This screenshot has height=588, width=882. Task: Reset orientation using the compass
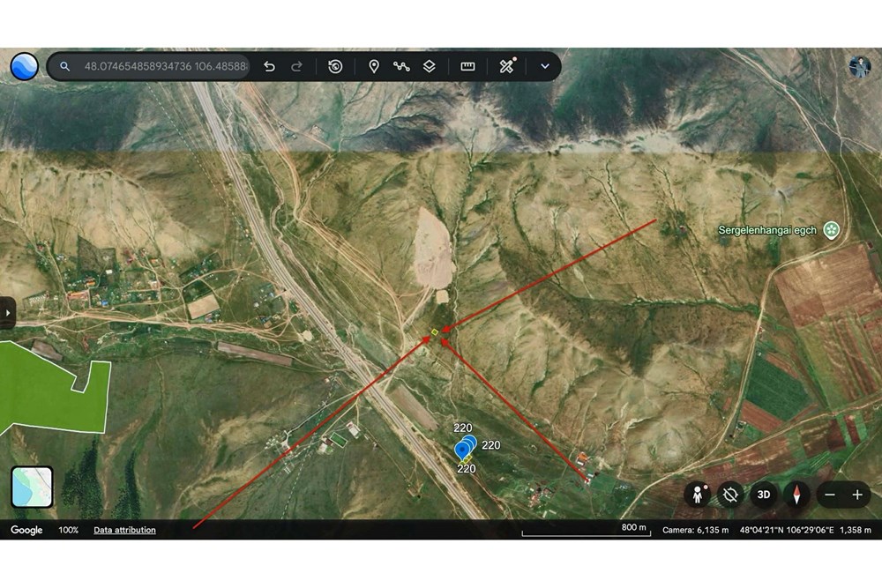[796, 495]
